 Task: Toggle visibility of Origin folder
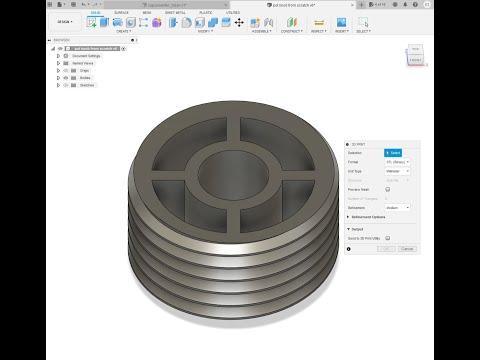(66, 71)
